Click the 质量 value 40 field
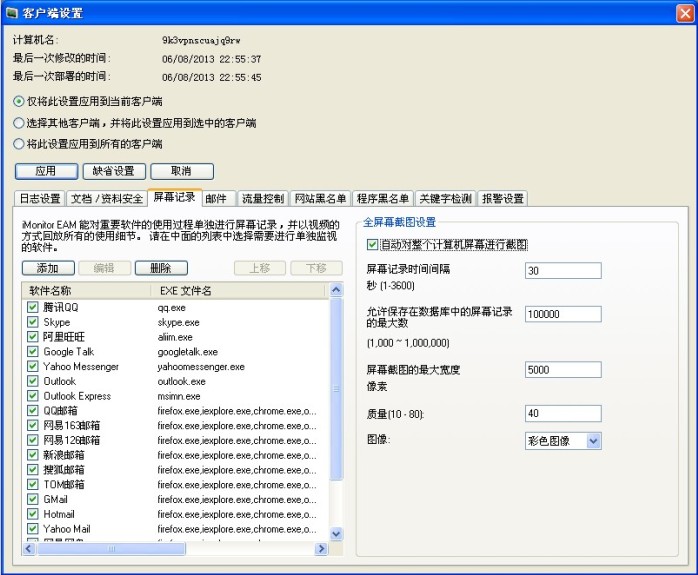Screen dimensions: 698x575 563,413
